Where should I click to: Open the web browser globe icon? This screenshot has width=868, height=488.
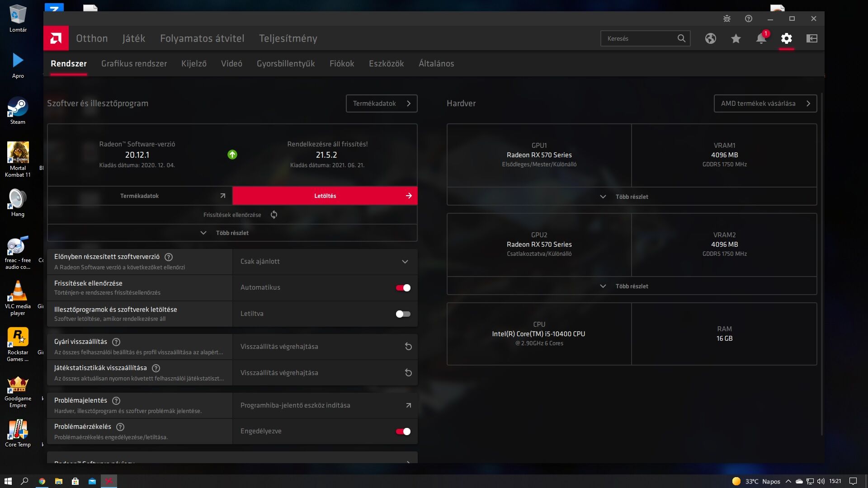click(x=711, y=38)
